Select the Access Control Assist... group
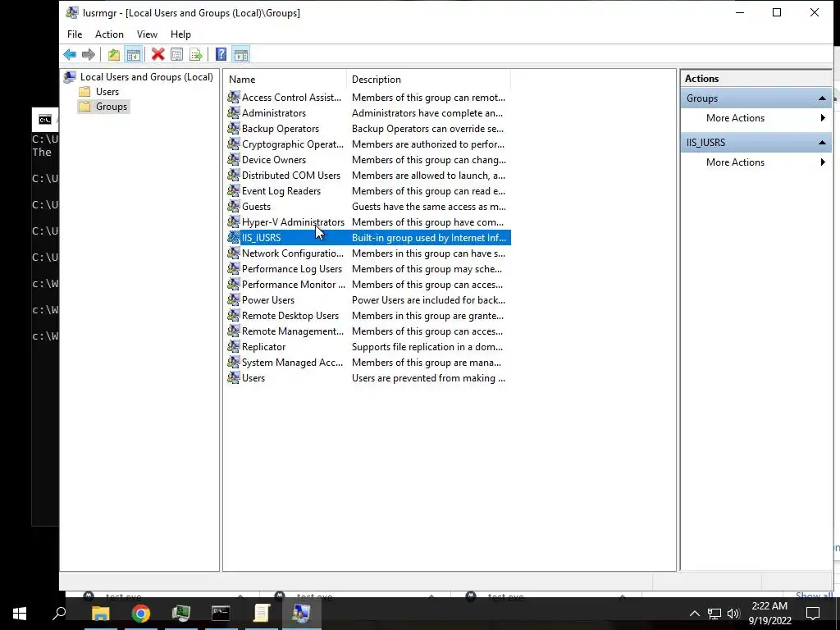Viewport: 840px width, 630px height. pyautogui.click(x=291, y=97)
